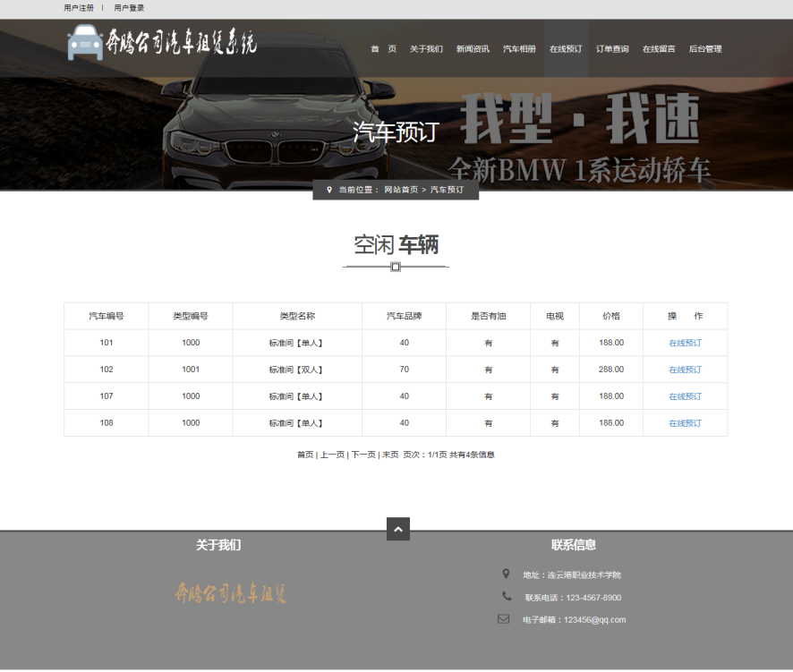The width and height of the screenshot is (793, 672).
Task: Click the 汽车编号 column header
Action: [x=107, y=316]
